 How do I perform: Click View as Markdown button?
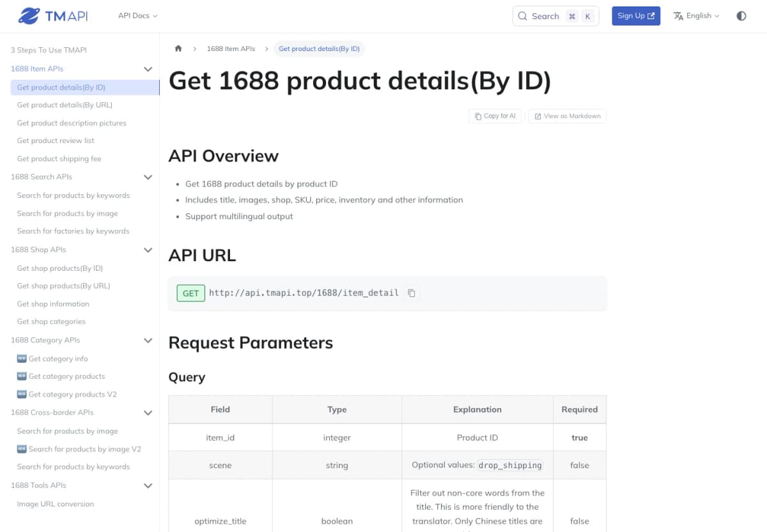click(568, 116)
